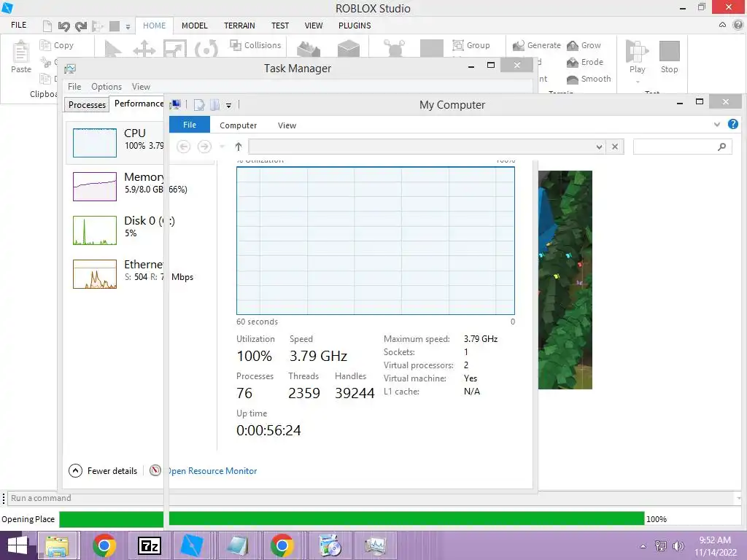Open ROBLOX Studio help icon
The width and height of the screenshot is (747, 560).
pos(738,25)
